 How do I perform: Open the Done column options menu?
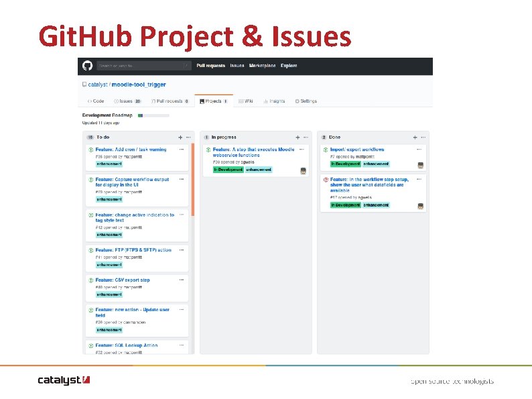423,137
